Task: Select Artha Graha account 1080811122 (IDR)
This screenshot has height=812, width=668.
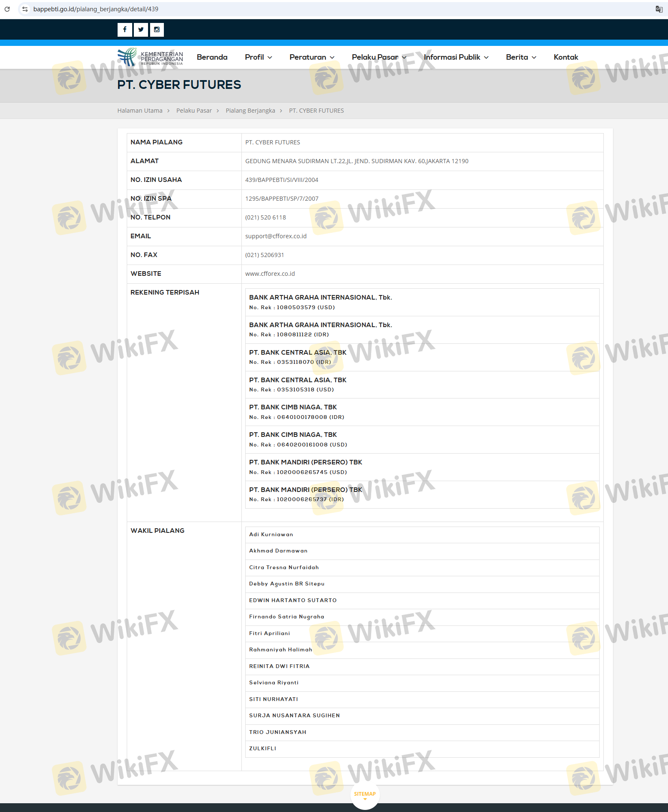Action: tap(422, 330)
